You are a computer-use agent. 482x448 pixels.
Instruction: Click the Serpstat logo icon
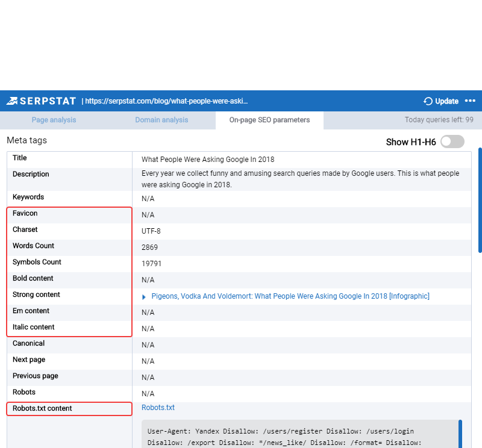click(x=12, y=101)
